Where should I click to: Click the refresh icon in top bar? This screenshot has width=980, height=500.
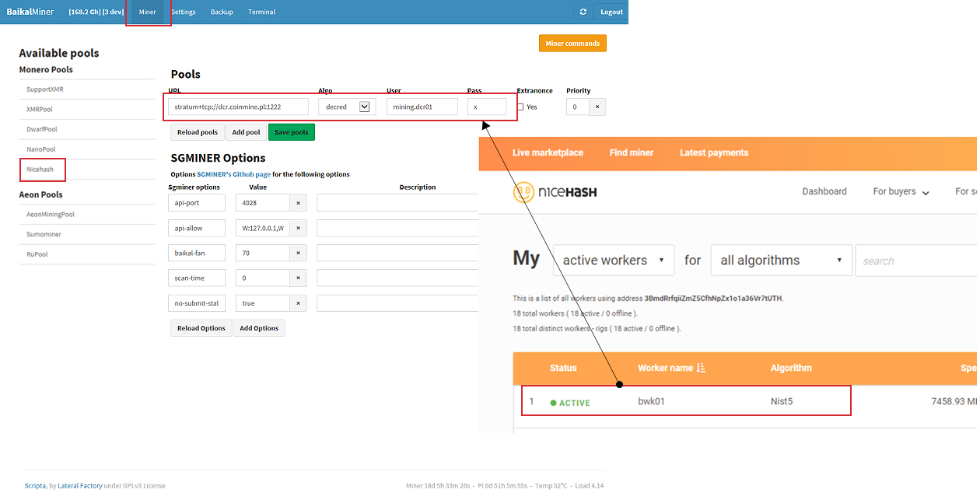[583, 12]
